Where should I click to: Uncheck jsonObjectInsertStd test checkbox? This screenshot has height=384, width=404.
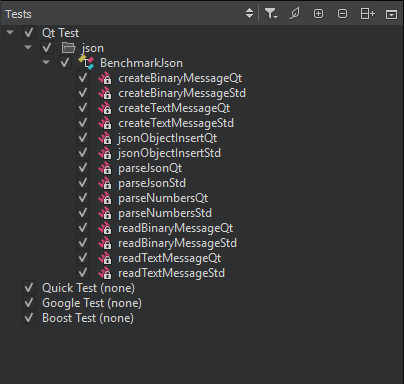[x=83, y=153]
